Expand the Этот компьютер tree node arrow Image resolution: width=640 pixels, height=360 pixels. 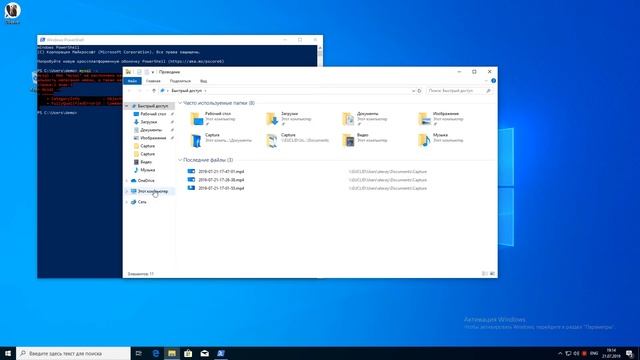pyautogui.click(x=127, y=191)
